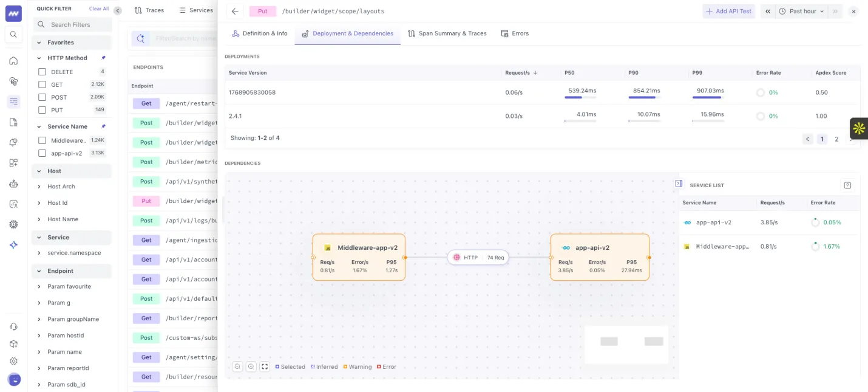Click Clear All in quick filter
This screenshot has width=868, height=392.
99,9
